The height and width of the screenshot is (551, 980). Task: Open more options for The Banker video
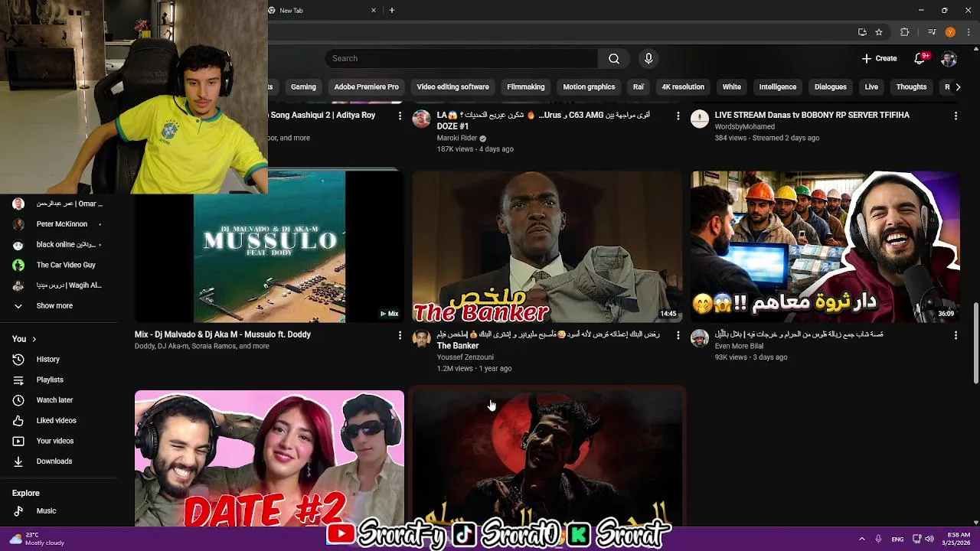click(678, 335)
